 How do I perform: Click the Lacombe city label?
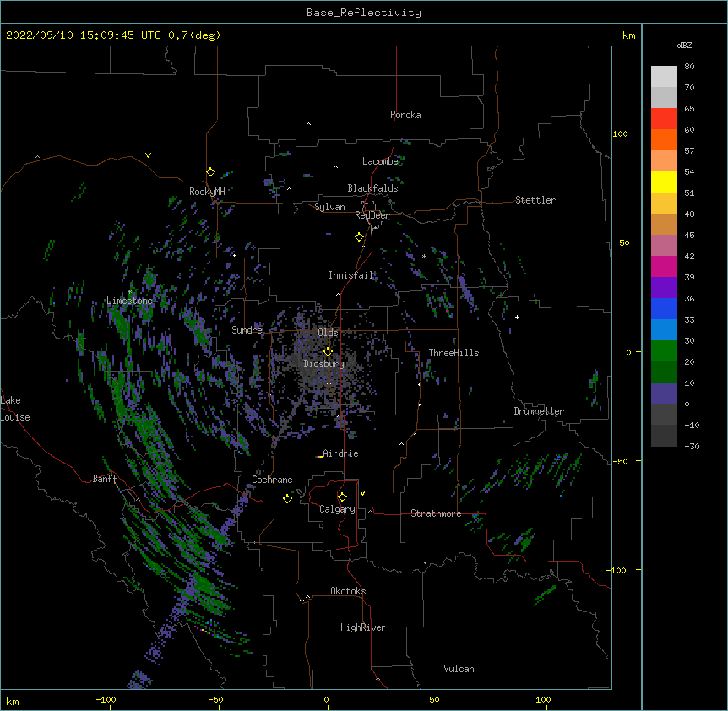380,161
